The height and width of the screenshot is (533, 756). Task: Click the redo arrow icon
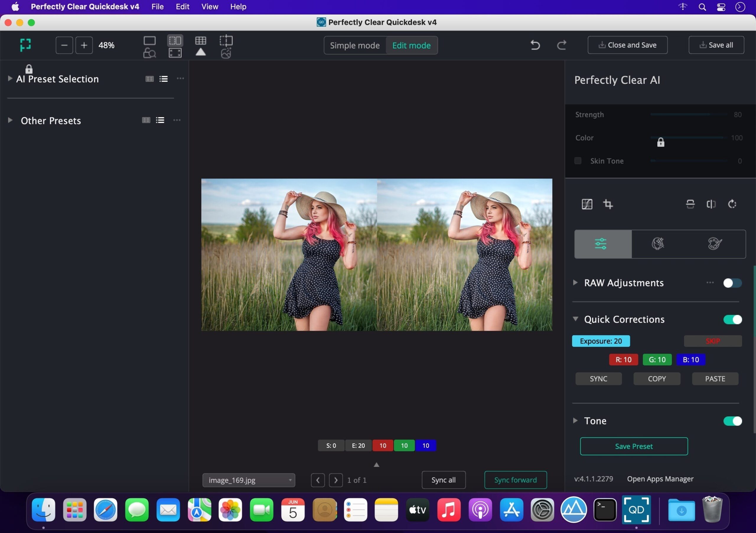click(561, 45)
